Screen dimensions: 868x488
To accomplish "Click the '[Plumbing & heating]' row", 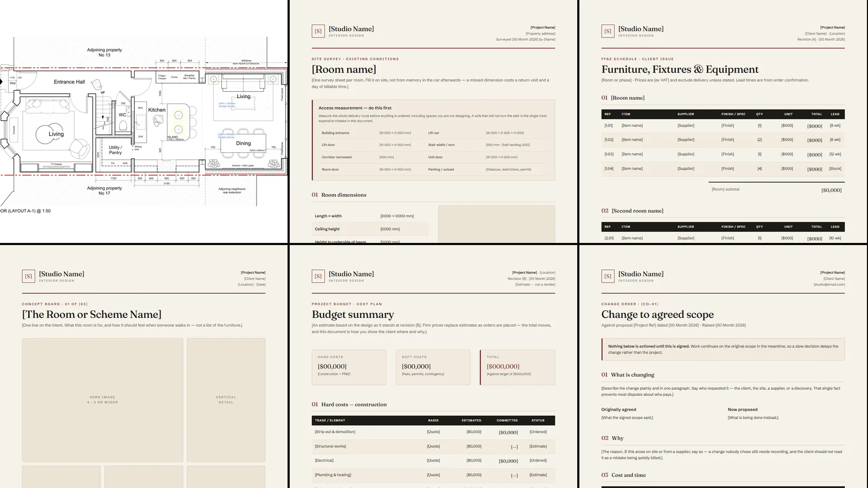I will point(433,475).
